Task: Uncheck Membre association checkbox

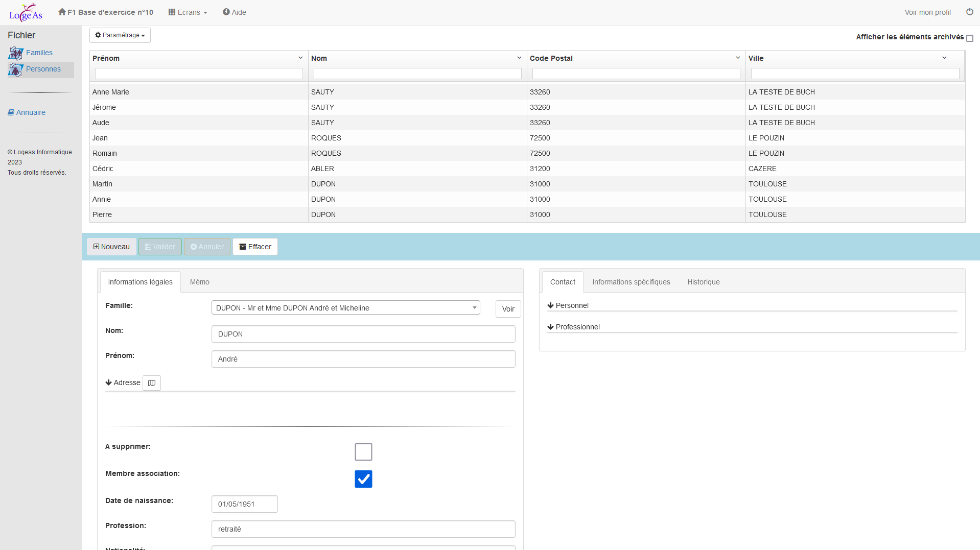Action: point(363,479)
